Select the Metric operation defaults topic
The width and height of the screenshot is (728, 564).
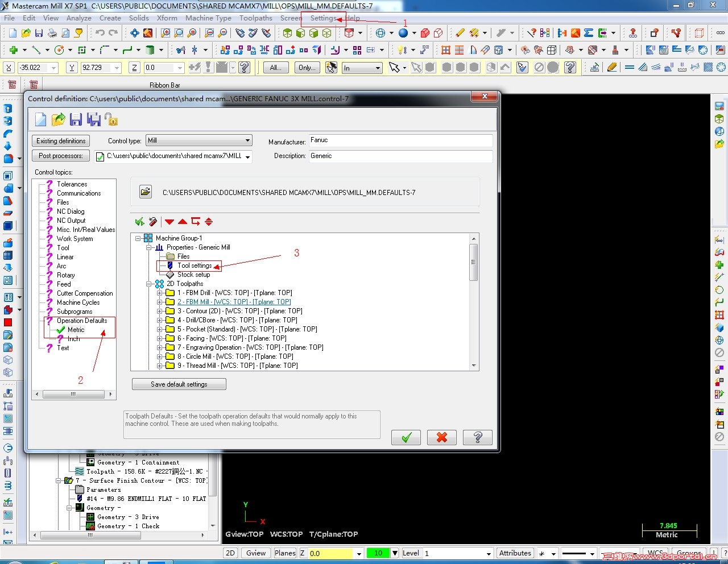tap(76, 330)
